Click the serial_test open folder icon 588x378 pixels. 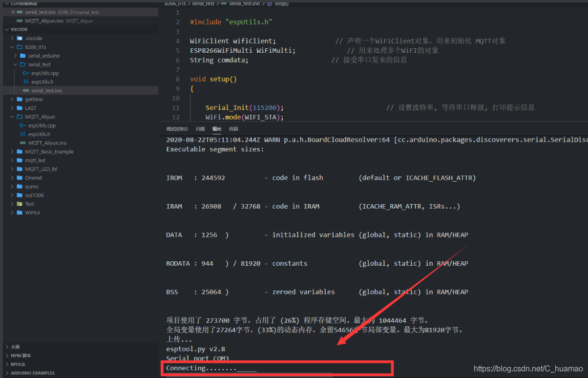pos(22,64)
